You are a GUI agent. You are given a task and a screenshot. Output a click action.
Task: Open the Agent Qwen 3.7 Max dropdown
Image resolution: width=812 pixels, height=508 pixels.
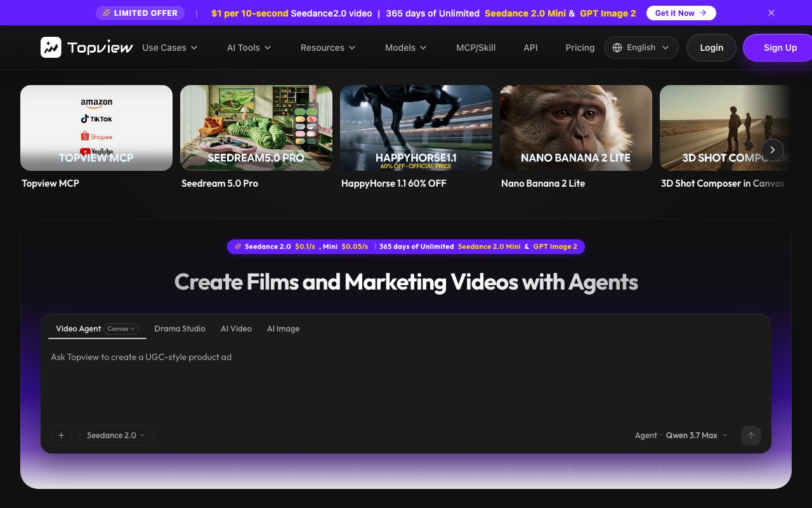[681, 436]
